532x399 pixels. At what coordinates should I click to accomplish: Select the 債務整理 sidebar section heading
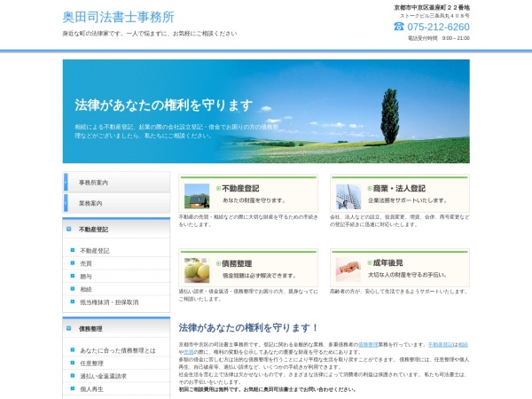click(90, 329)
